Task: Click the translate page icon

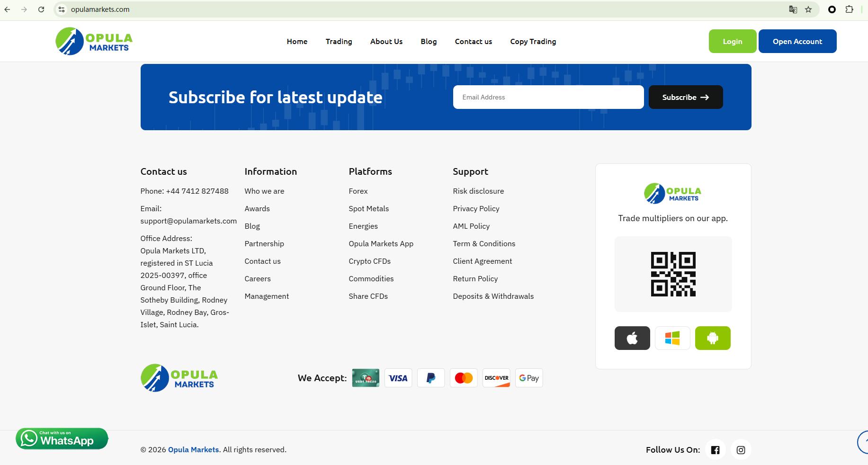Action: pos(793,9)
